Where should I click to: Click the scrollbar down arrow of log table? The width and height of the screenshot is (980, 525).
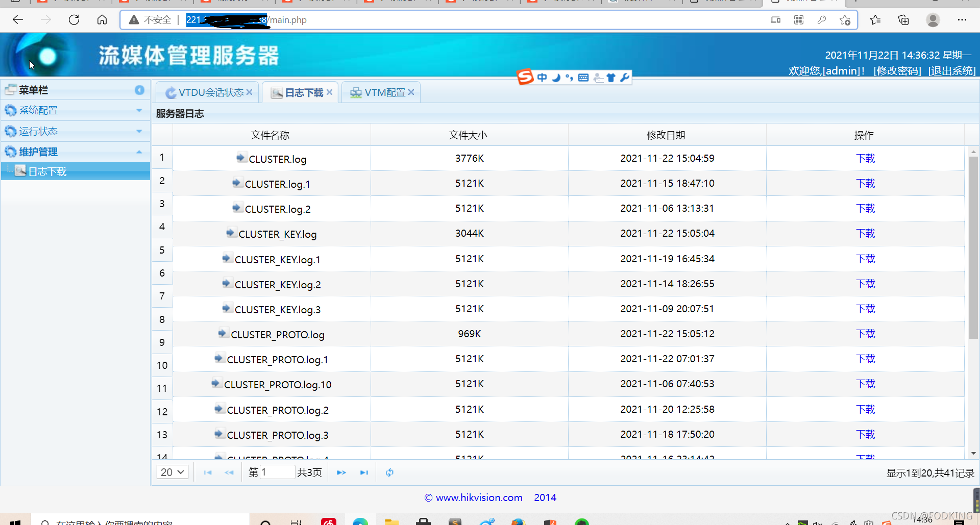pyautogui.click(x=973, y=453)
